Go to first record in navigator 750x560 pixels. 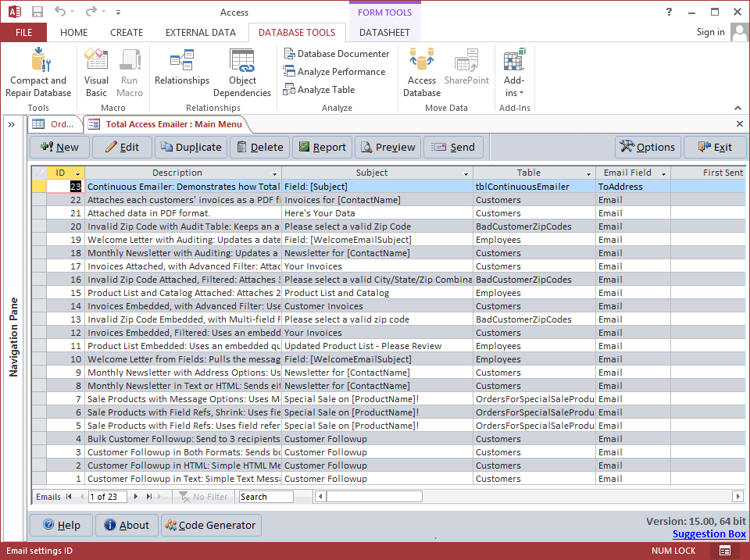(x=69, y=497)
